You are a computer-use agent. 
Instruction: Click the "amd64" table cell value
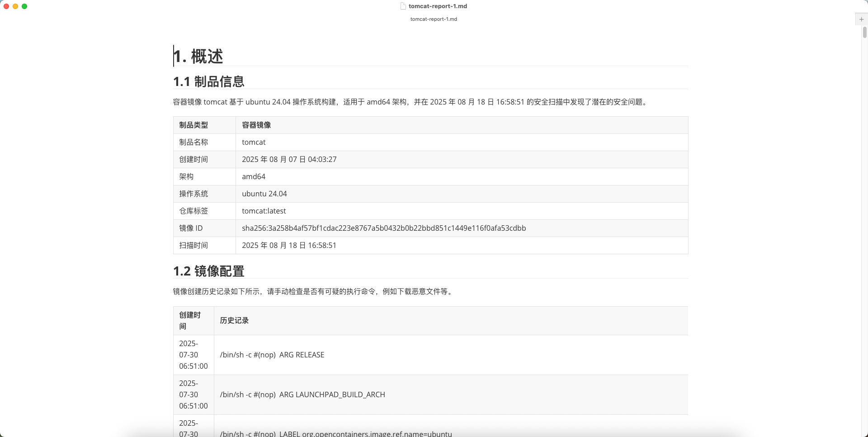(x=254, y=177)
